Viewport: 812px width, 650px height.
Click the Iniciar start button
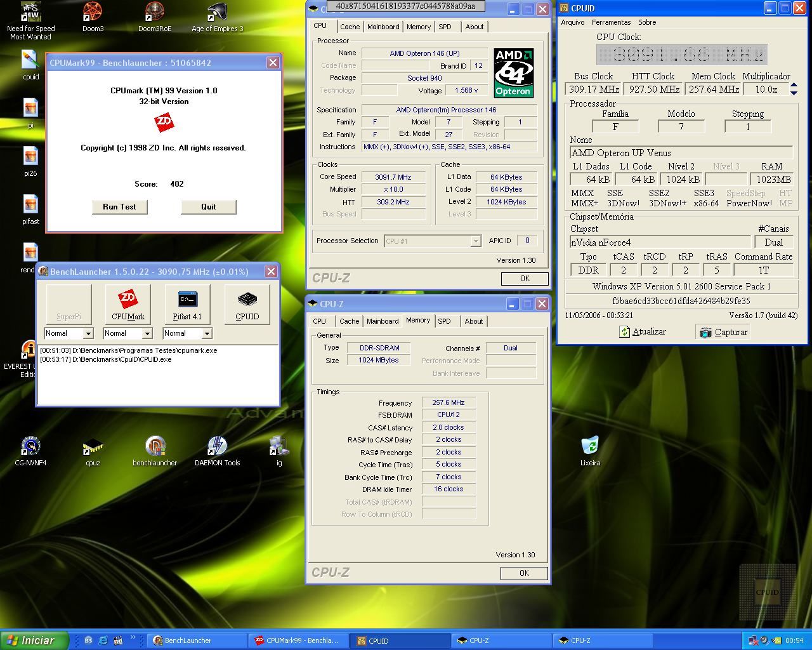coord(34,640)
